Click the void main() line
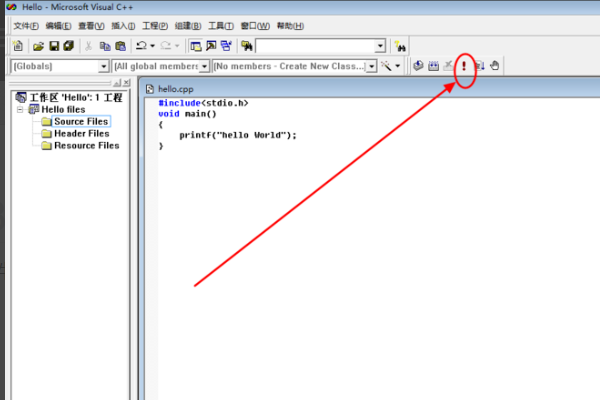 [x=187, y=114]
